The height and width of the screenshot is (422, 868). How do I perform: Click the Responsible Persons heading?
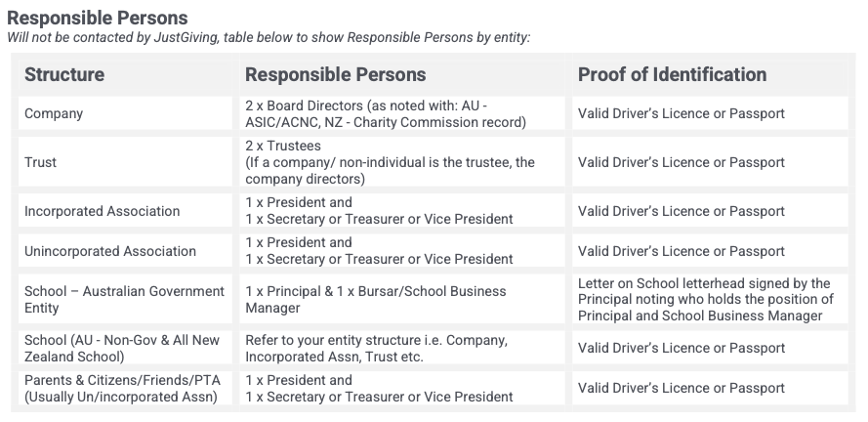pos(98,18)
